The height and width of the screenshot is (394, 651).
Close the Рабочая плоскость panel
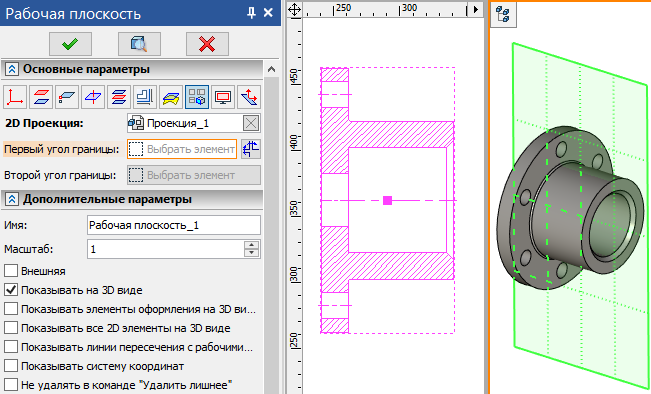pyautogui.click(x=268, y=13)
